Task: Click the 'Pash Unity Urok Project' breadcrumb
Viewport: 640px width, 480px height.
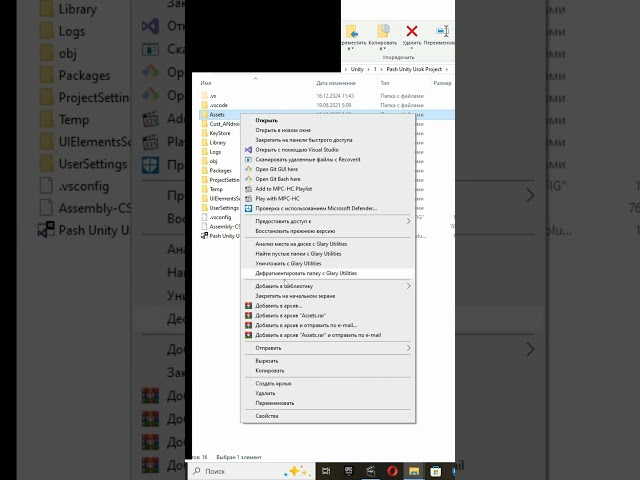Action: pyautogui.click(x=414, y=69)
